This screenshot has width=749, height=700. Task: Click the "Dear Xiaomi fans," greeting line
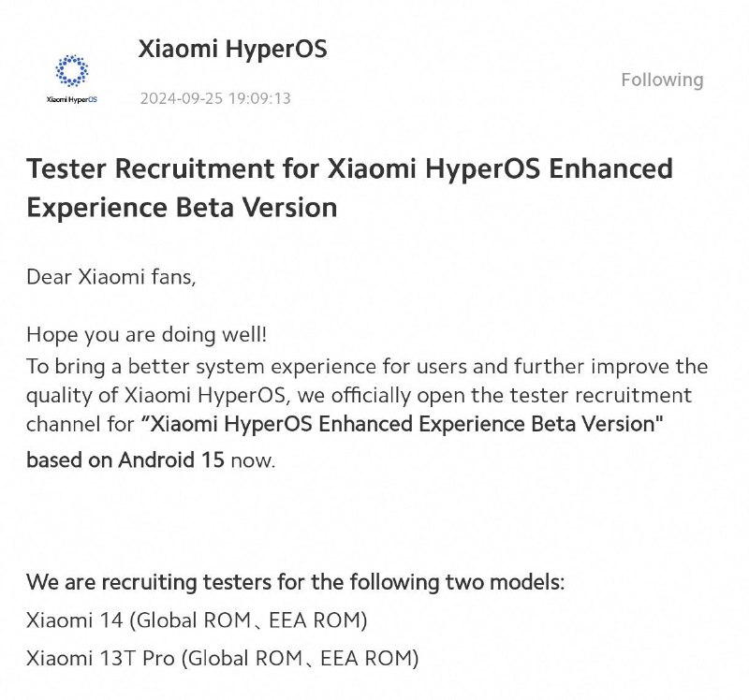click(111, 277)
